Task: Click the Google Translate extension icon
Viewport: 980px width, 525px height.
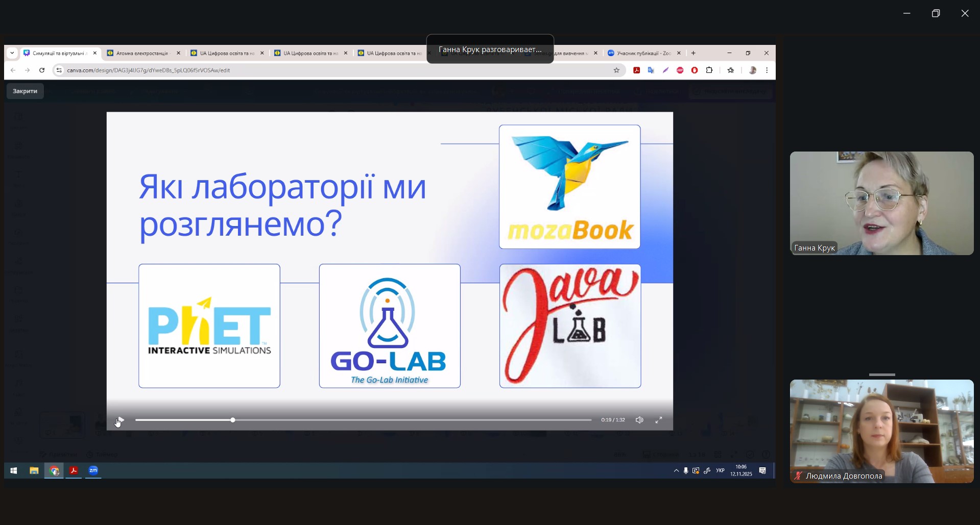Action: pyautogui.click(x=651, y=70)
